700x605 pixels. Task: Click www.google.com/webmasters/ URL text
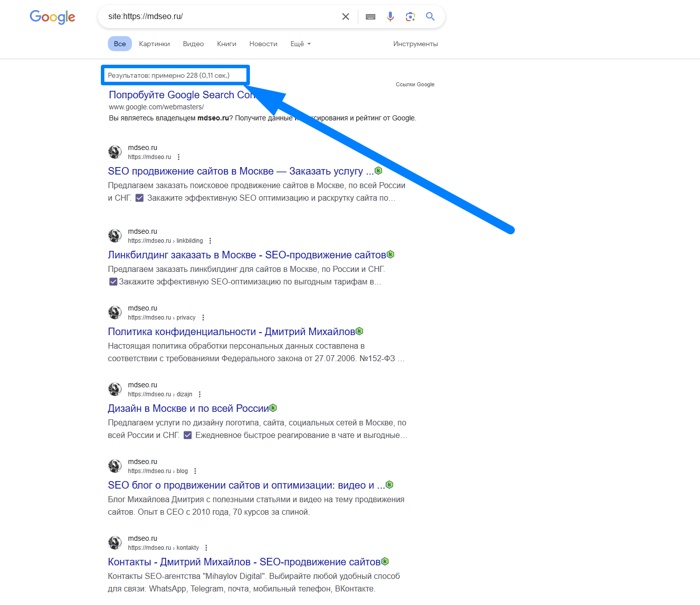point(156,107)
